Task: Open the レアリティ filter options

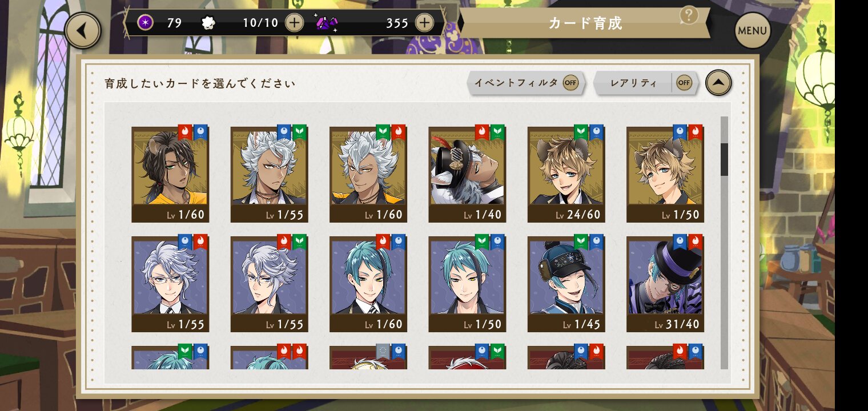Action: (633, 83)
